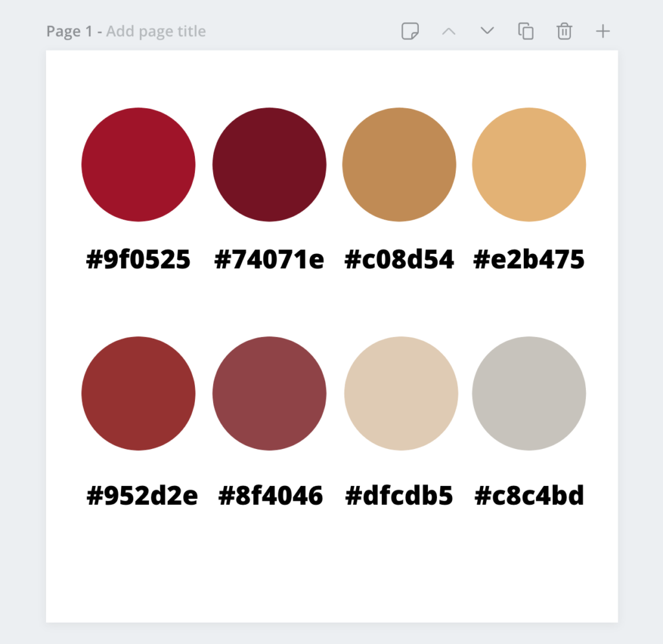Click the 'Add page title' field
663x644 pixels.
tap(155, 31)
